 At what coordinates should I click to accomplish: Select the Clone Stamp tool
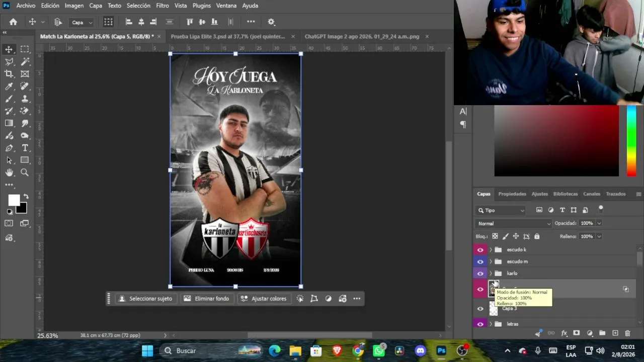pyautogui.click(x=25, y=99)
